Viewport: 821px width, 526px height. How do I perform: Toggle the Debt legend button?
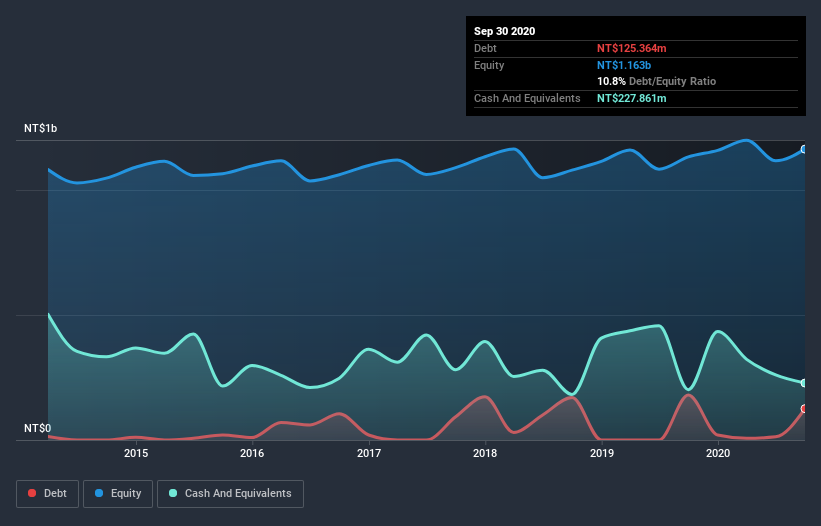(x=48, y=494)
